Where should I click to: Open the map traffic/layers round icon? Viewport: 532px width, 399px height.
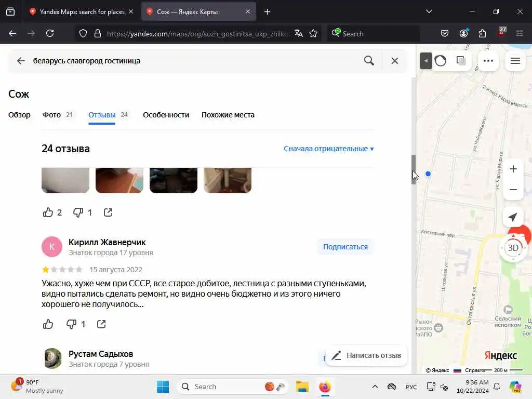pyautogui.click(x=441, y=61)
